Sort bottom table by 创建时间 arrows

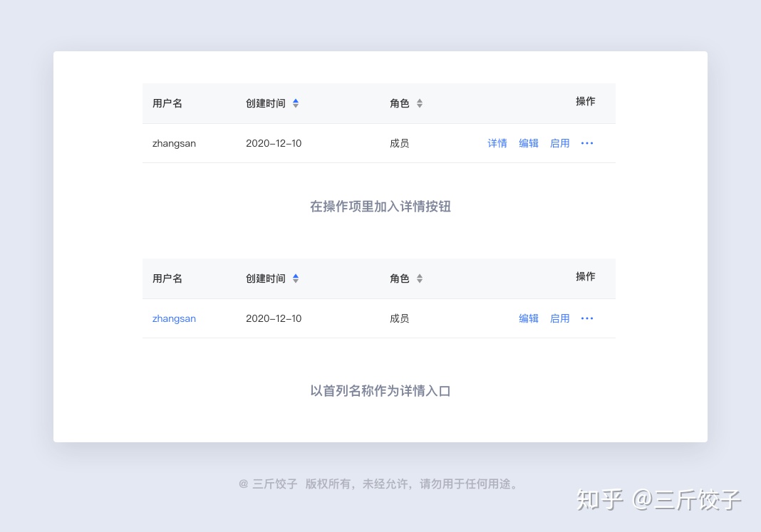click(x=296, y=278)
